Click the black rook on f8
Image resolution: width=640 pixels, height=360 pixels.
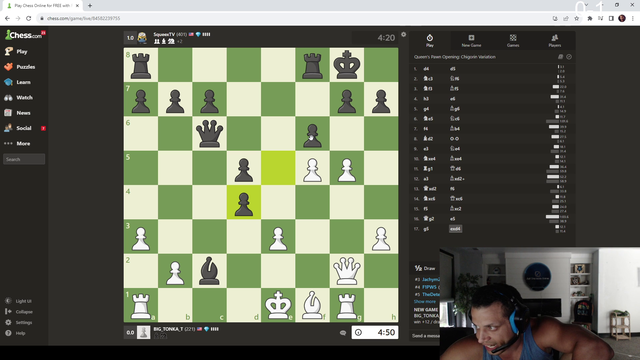[312, 65]
